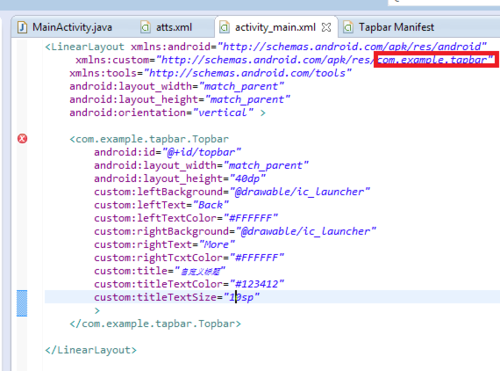
Task: Click the Java file icon on MainActivity.java tab
Action: 22,27
